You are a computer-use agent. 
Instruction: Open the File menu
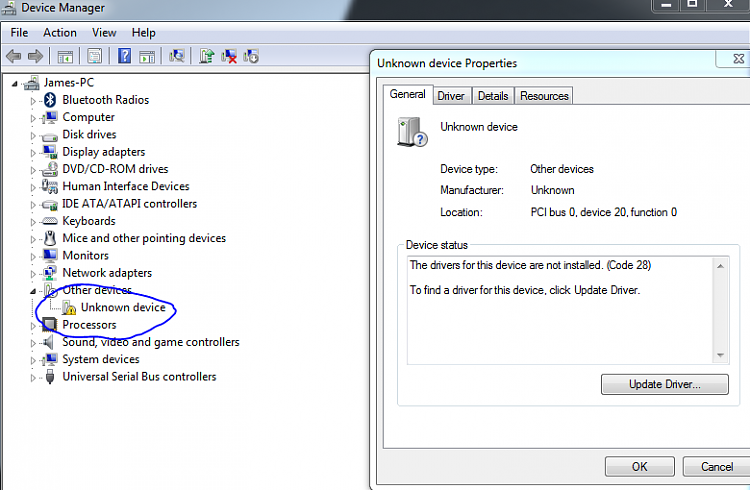point(19,33)
